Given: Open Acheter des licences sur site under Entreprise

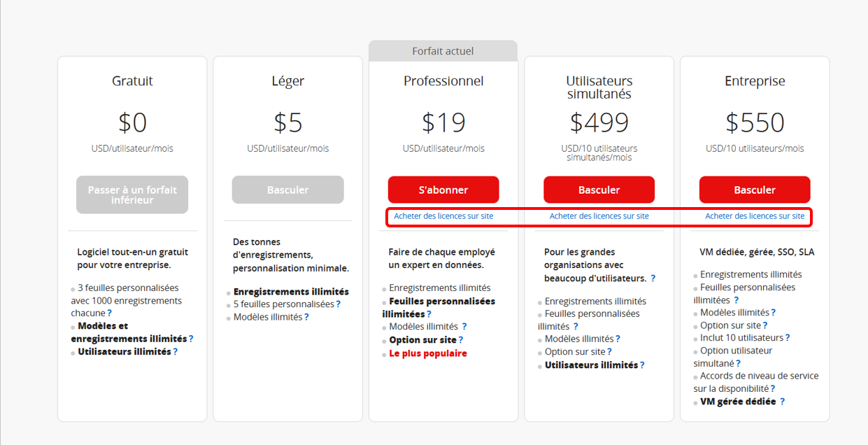Looking at the screenshot, I should tap(755, 216).
